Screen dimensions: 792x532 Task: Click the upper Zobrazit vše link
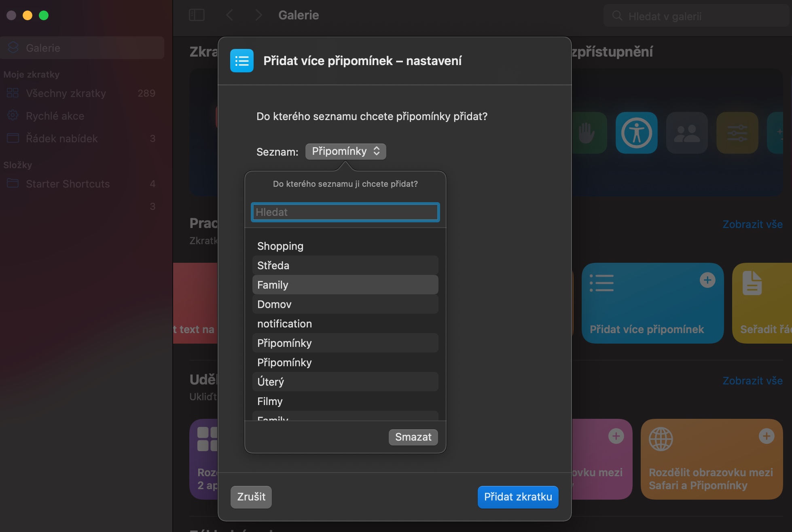[x=752, y=224]
